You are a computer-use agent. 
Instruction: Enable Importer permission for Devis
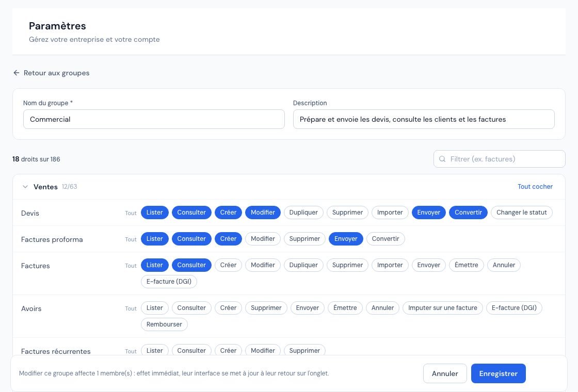pyautogui.click(x=390, y=213)
